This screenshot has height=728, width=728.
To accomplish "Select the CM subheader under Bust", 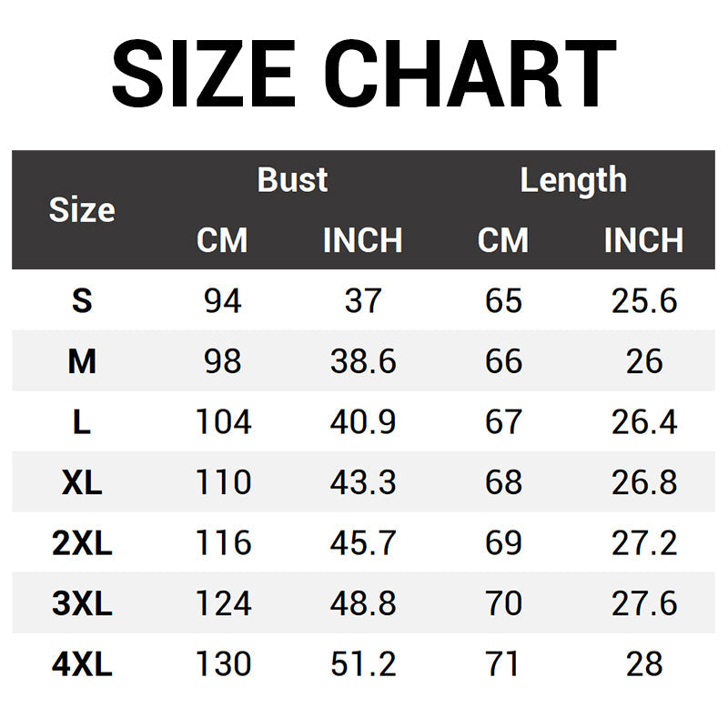I will point(222,240).
